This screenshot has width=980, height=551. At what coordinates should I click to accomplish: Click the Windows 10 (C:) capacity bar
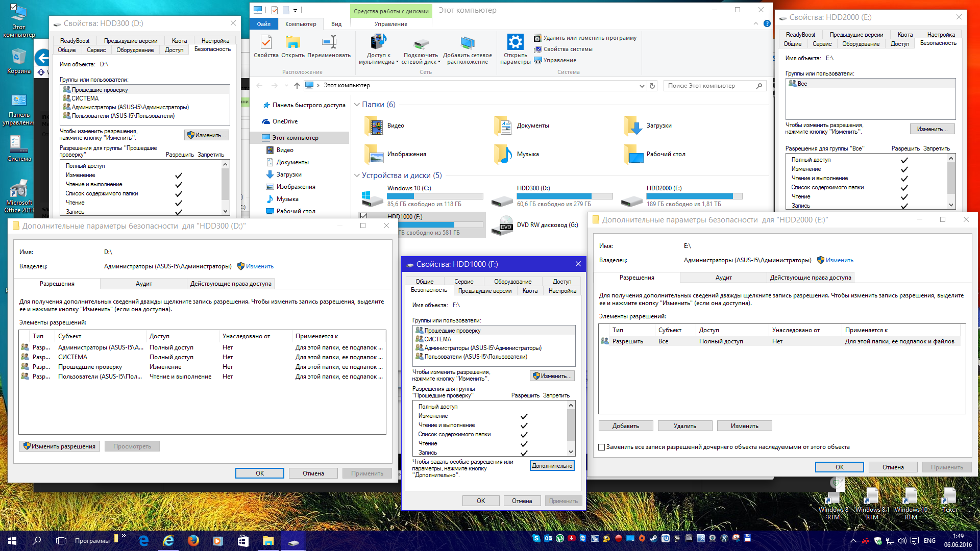(435, 196)
